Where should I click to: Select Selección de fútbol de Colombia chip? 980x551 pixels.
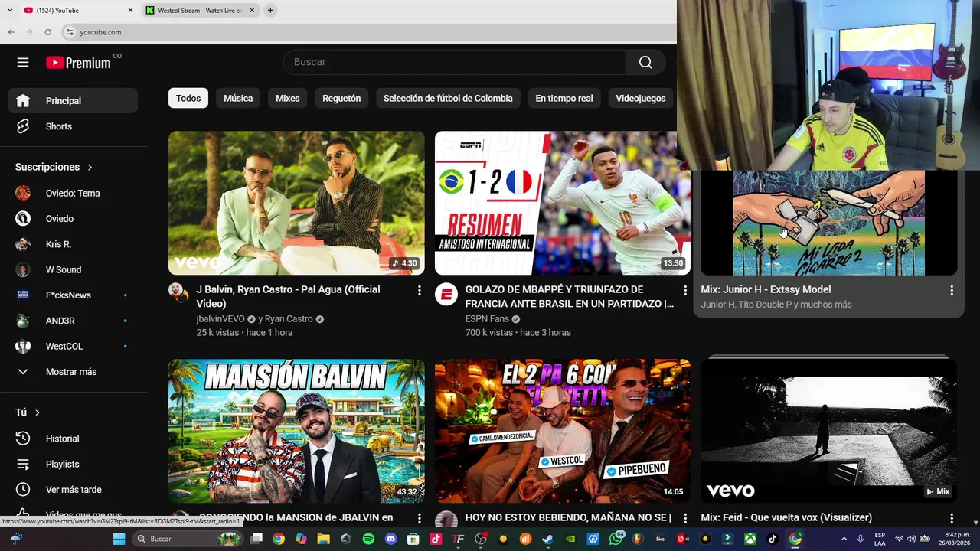(x=448, y=98)
